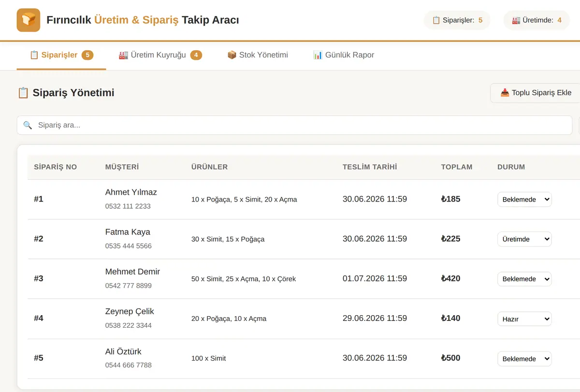This screenshot has height=392, width=580.
Task: Open the Siparişler tab
Action: click(61, 55)
